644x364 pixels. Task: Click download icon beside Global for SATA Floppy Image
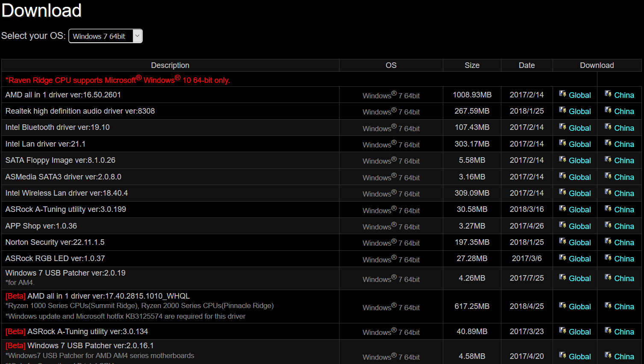[x=562, y=159]
